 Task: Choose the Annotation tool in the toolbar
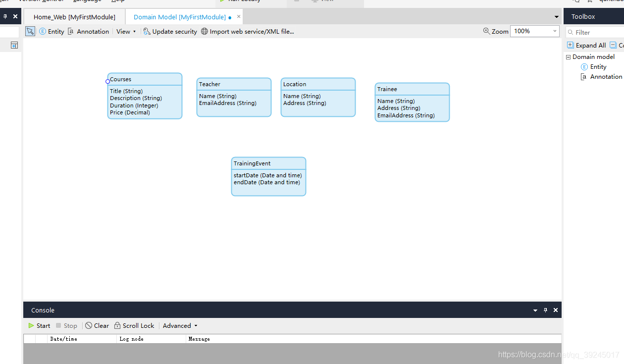coord(88,31)
